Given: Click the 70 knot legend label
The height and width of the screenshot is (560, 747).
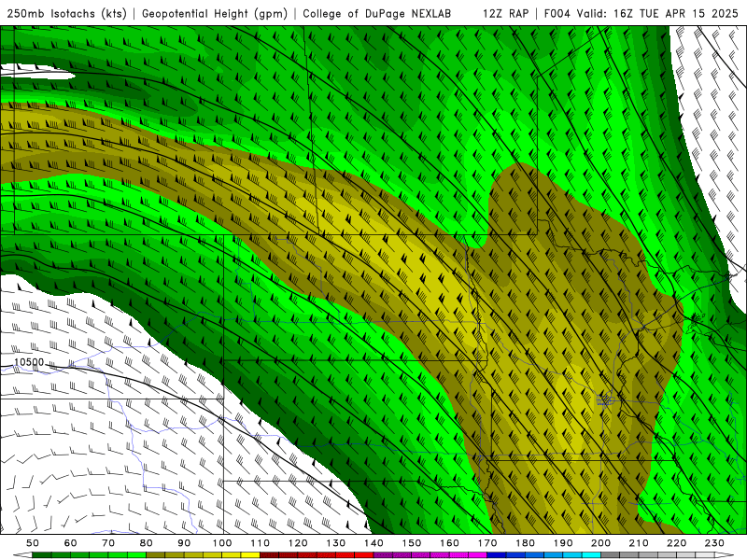Looking at the screenshot, I should pyautogui.click(x=108, y=543).
